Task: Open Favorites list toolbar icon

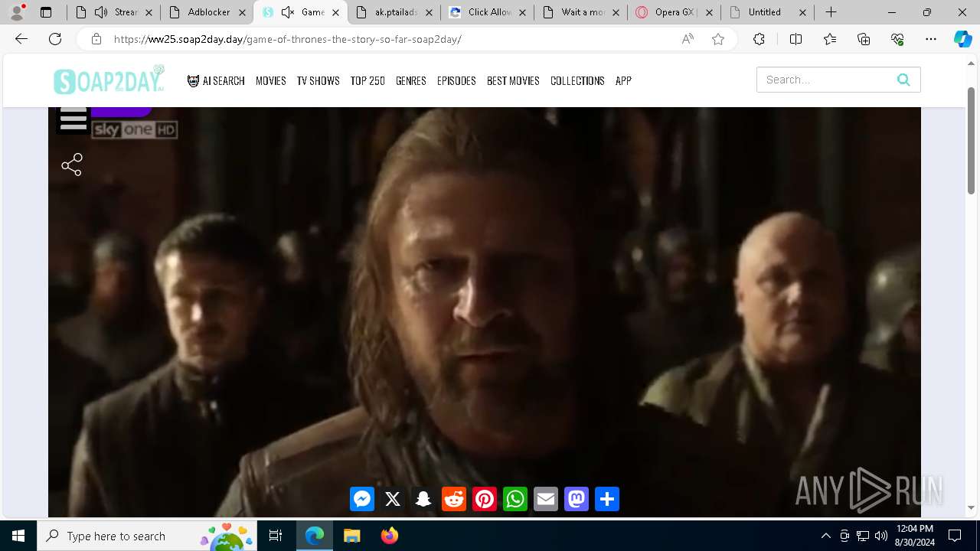Action: tap(830, 39)
